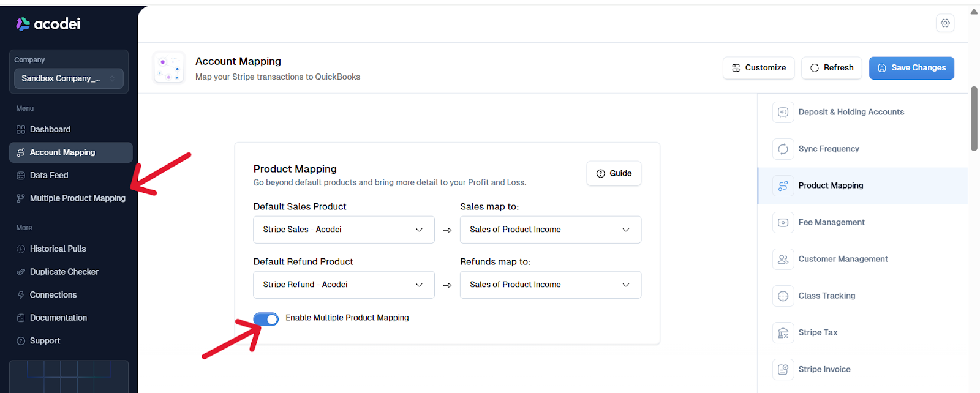Expand the Default Refund Product dropdown
The height and width of the screenshot is (393, 980).
pyautogui.click(x=344, y=285)
